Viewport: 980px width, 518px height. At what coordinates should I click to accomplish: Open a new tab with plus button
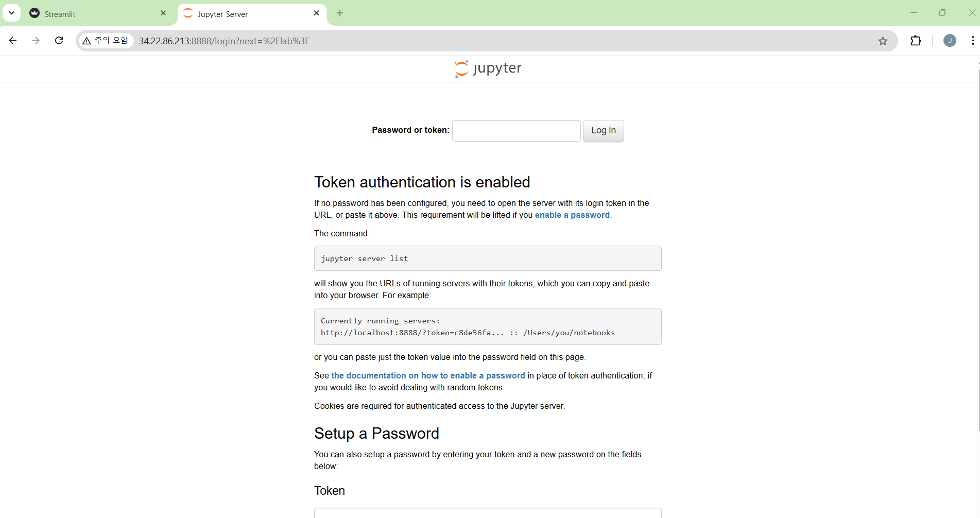click(340, 13)
